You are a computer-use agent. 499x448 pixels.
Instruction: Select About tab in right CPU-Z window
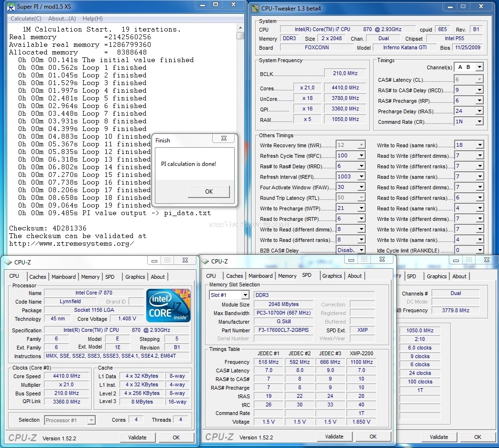click(x=459, y=276)
